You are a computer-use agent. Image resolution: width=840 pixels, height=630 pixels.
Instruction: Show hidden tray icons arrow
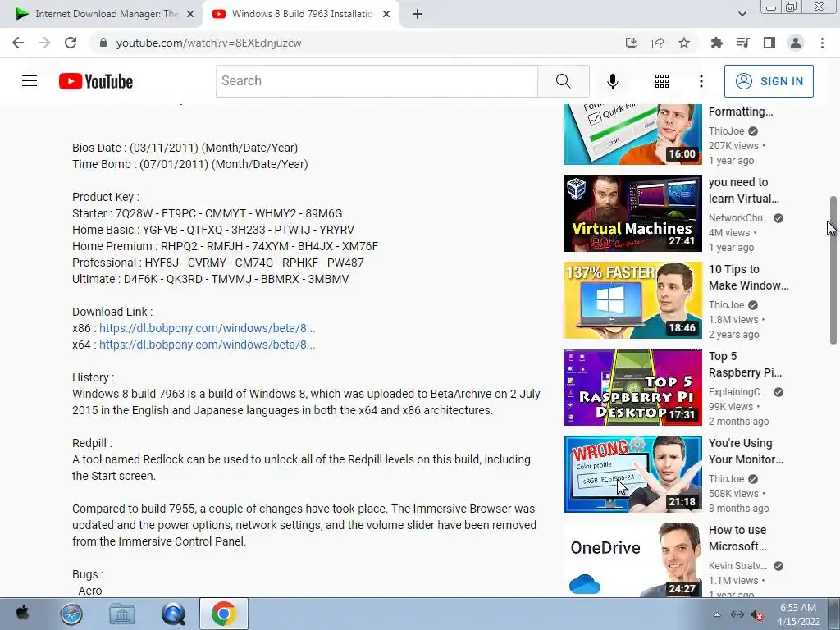[717, 614]
